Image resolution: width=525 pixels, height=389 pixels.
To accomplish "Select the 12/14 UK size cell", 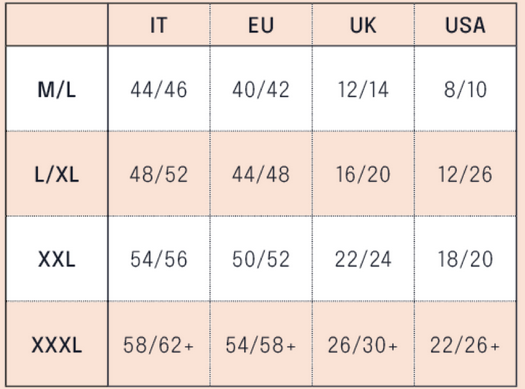I will pyautogui.click(x=363, y=90).
